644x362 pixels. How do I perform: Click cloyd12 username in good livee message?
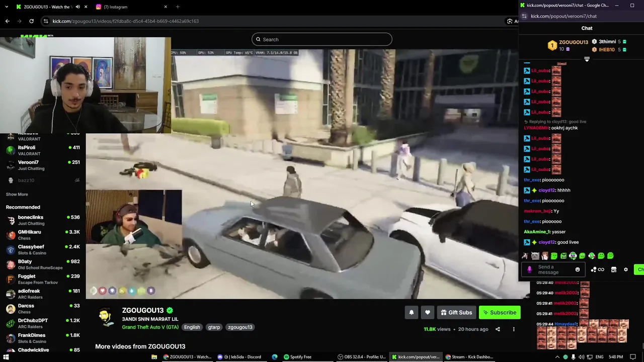(546, 242)
